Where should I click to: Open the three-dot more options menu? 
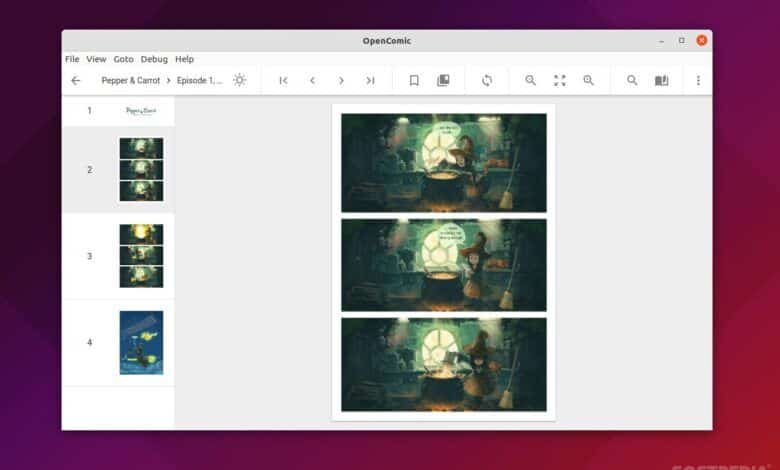(698, 81)
